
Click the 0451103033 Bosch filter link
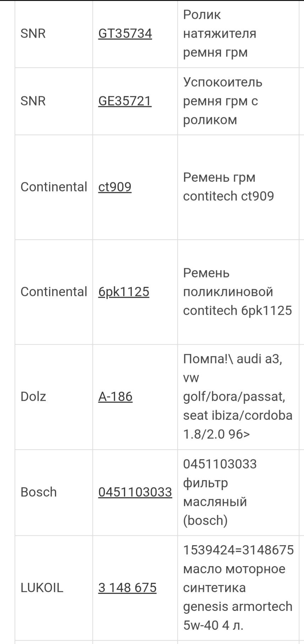(x=135, y=492)
